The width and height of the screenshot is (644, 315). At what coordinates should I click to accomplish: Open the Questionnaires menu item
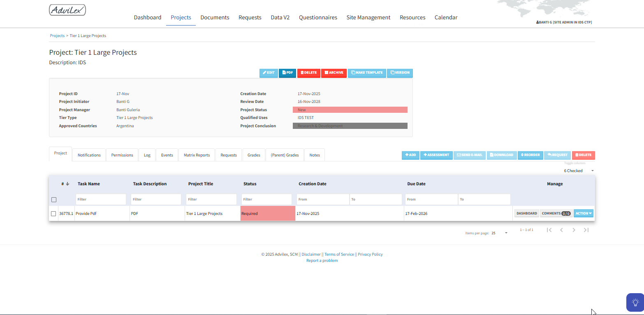[x=318, y=17]
